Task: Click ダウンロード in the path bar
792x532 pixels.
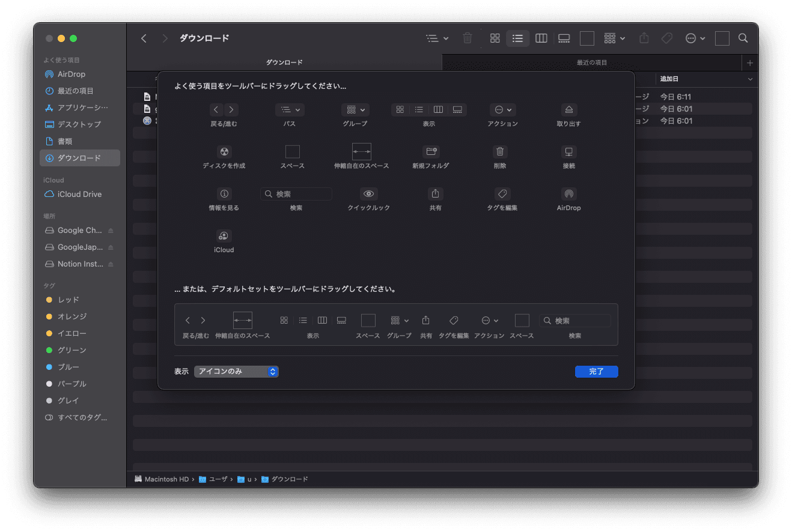Action: (285, 479)
